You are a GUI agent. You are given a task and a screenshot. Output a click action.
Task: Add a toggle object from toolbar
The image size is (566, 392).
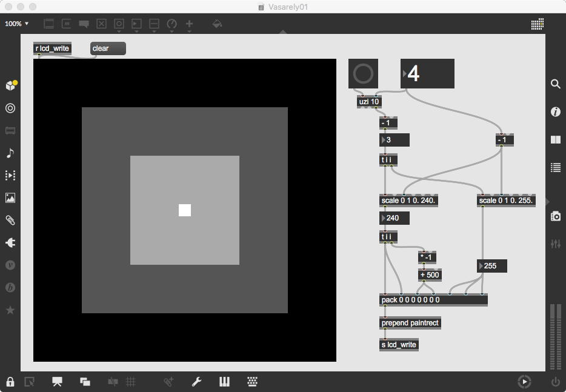101,24
